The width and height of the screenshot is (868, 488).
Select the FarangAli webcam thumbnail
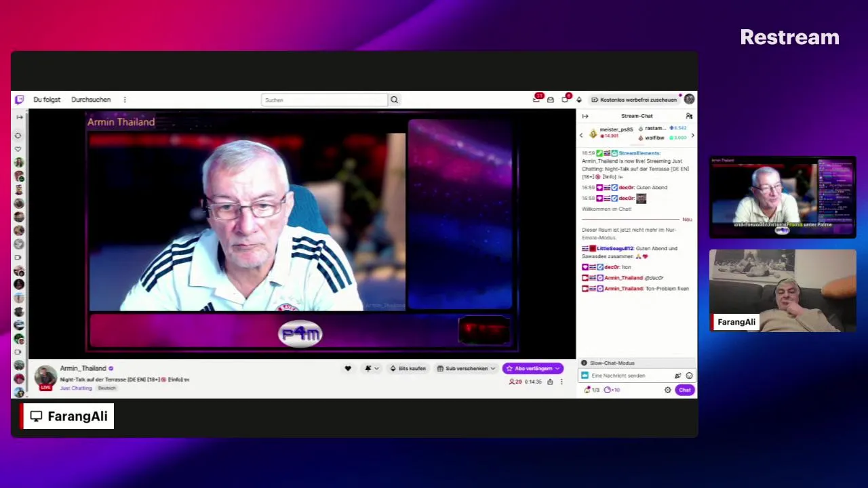click(x=783, y=291)
